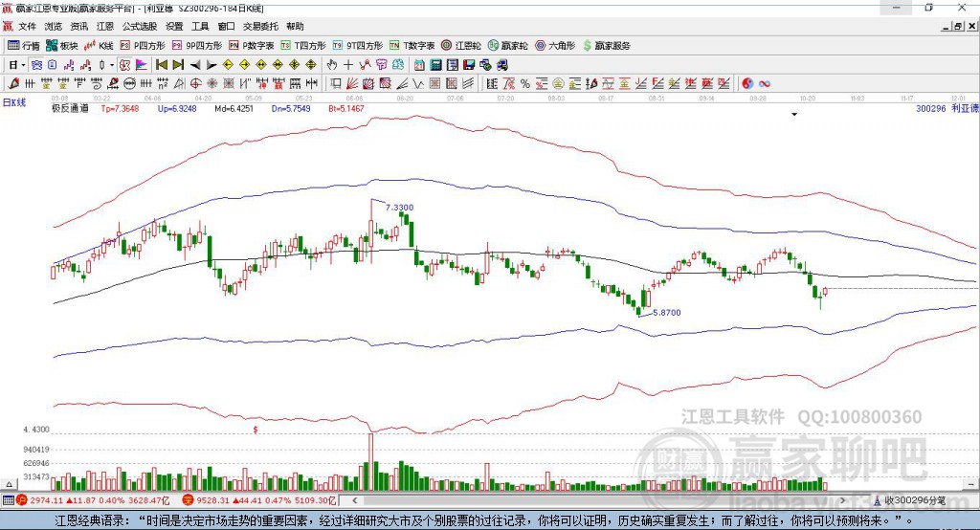The width and height of the screenshot is (980, 530).
Task: Open the calendar date icon
Action: pos(419,65)
